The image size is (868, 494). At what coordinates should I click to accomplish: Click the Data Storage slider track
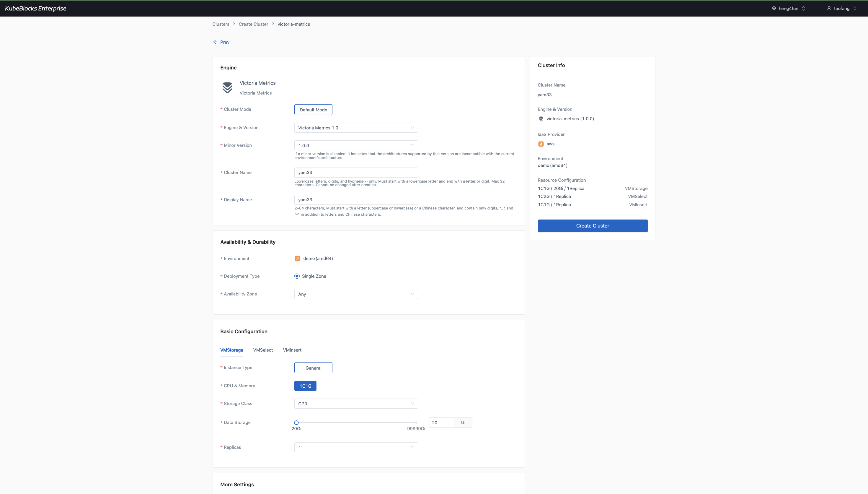(x=356, y=422)
